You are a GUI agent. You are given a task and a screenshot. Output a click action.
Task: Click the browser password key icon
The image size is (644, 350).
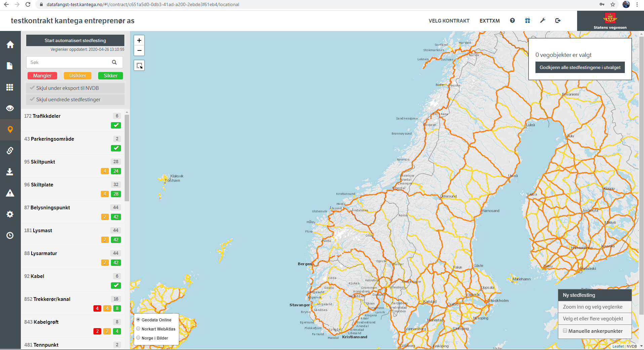(x=602, y=4)
